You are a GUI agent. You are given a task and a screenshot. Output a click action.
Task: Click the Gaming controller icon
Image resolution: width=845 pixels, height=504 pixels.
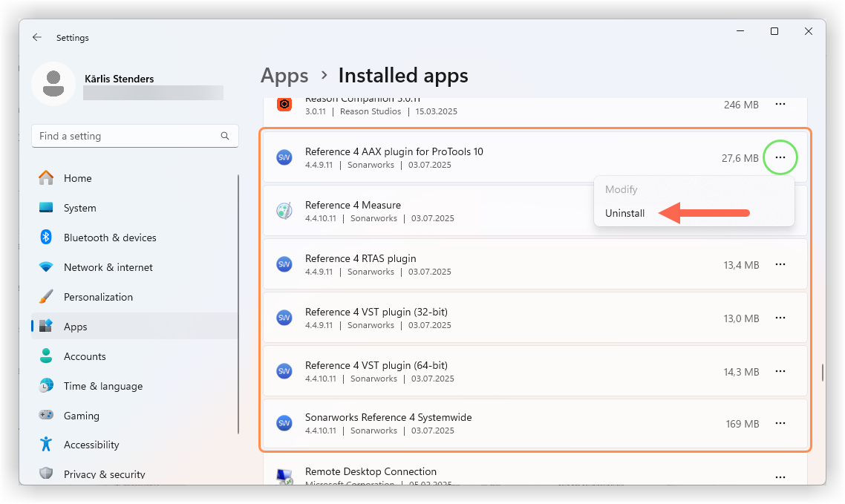click(46, 415)
